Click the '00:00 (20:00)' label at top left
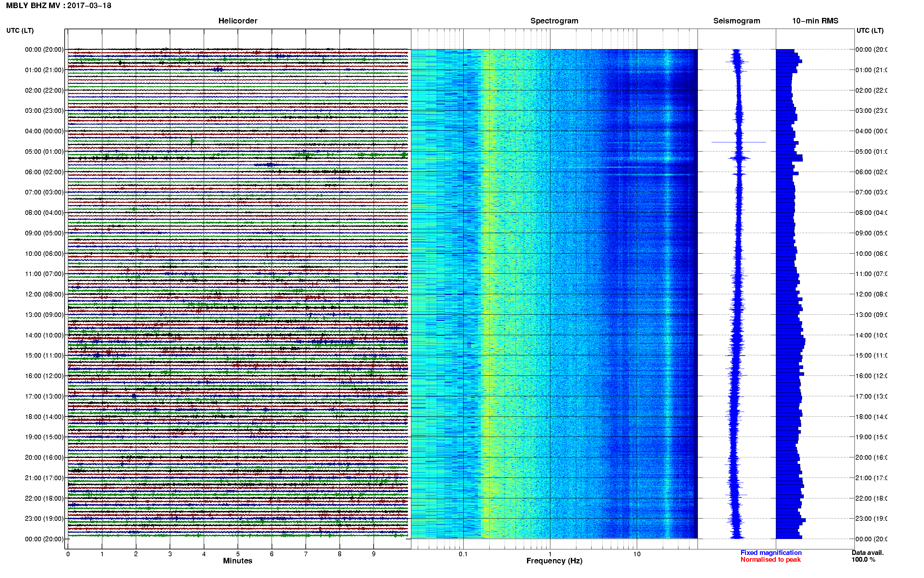This screenshot has width=924, height=578. coord(44,49)
